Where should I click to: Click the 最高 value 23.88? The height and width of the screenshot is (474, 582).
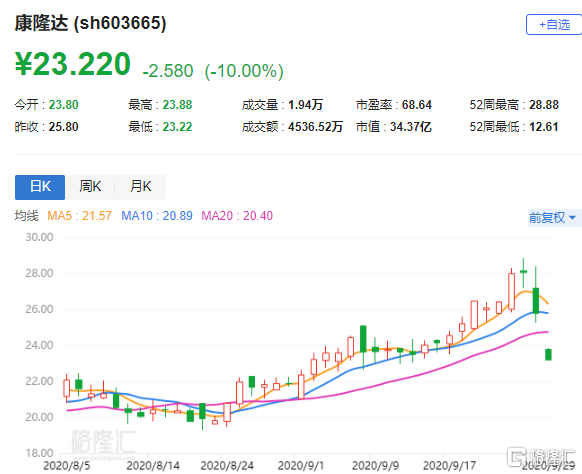pyautogui.click(x=177, y=105)
